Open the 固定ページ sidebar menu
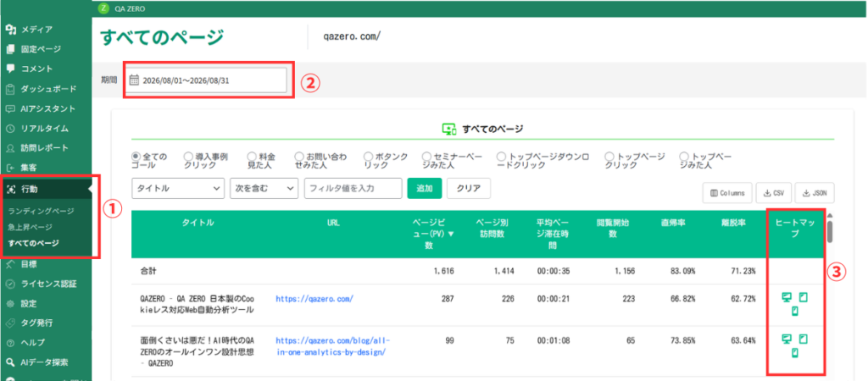 click(x=41, y=48)
